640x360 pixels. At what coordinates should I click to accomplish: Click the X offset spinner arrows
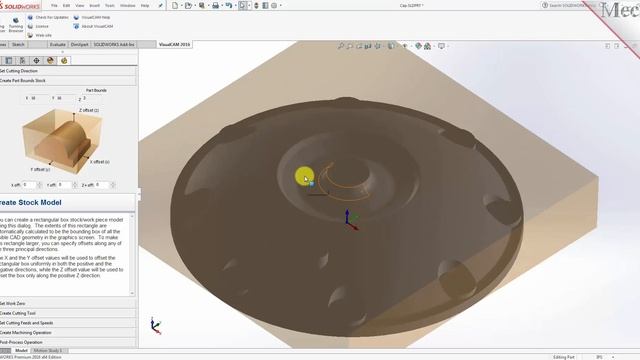coord(40,185)
